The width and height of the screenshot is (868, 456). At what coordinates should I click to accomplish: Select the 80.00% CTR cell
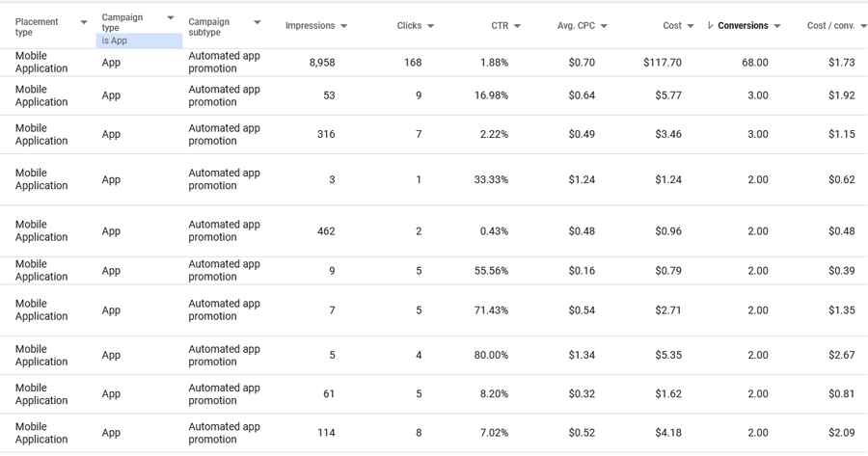click(x=491, y=356)
